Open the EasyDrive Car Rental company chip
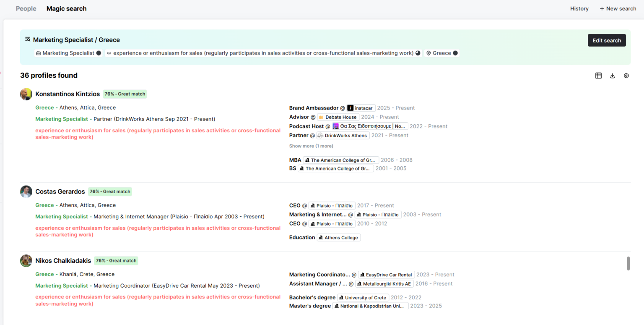 pos(386,275)
